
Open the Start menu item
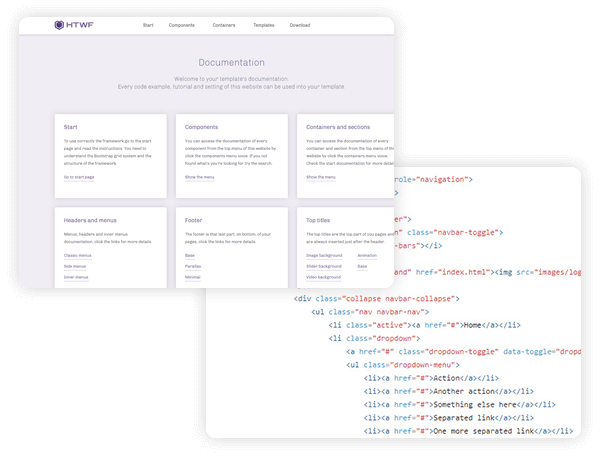pos(148,25)
